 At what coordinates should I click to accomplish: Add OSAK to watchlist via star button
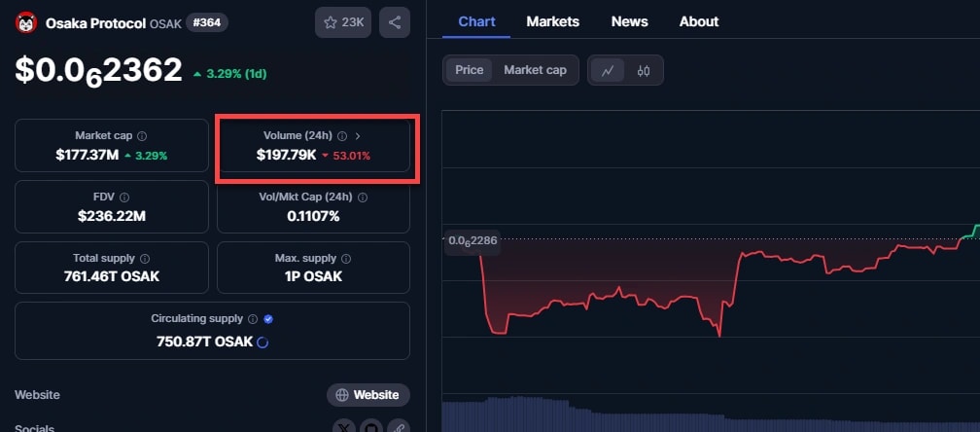(342, 22)
